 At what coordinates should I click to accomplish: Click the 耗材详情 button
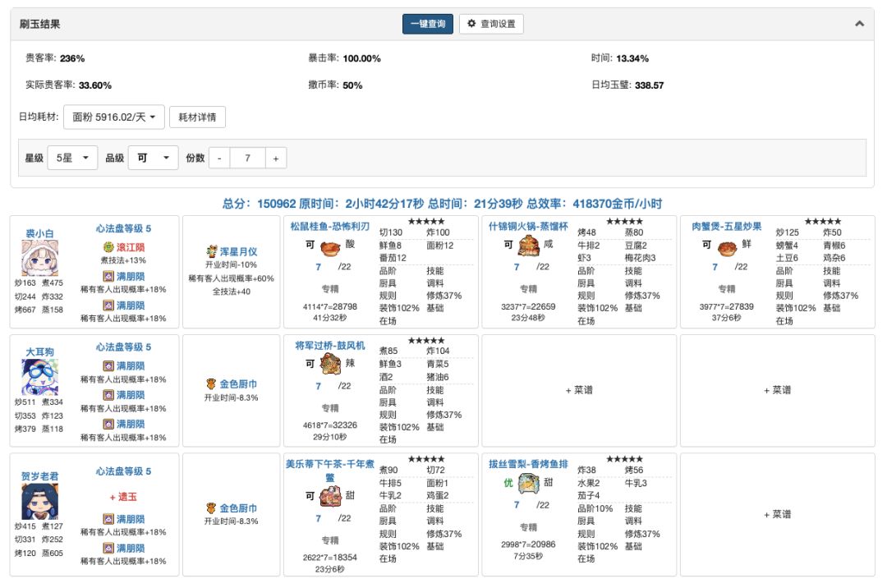tap(197, 117)
